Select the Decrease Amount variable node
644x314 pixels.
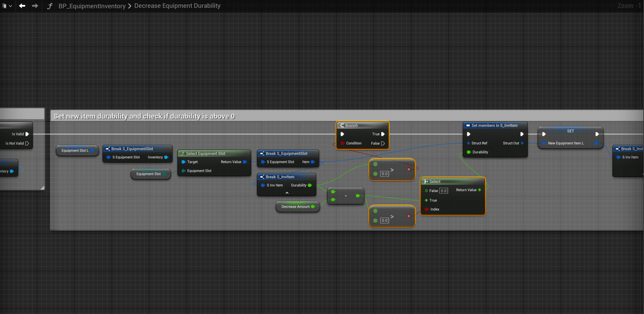pyautogui.click(x=296, y=207)
